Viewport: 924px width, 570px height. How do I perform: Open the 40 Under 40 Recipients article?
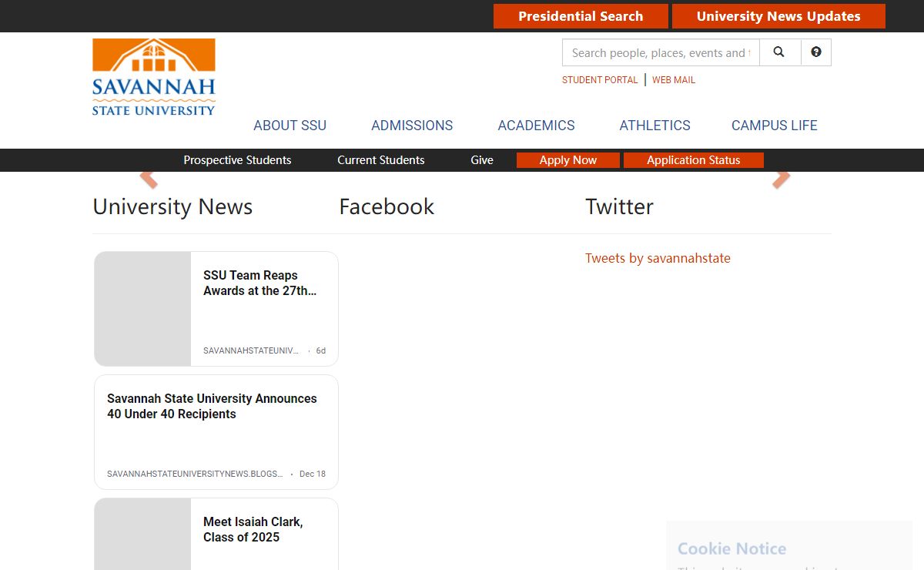[x=212, y=406]
